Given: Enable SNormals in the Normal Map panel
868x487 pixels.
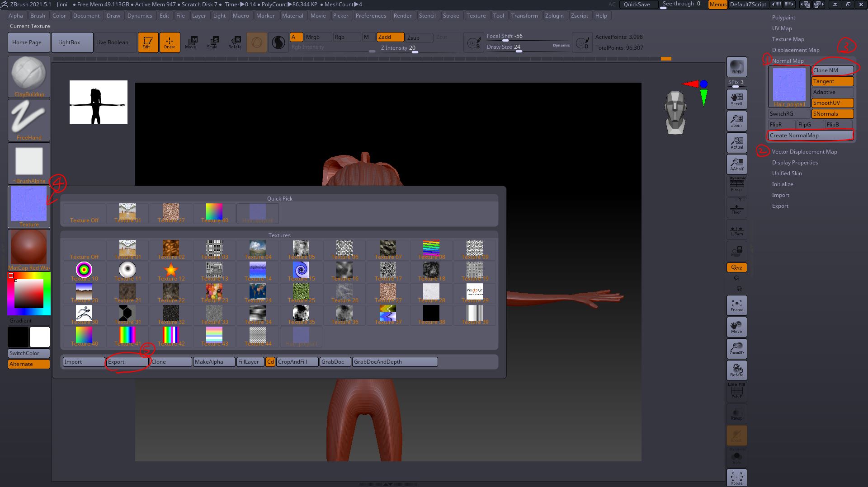Looking at the screenshot, I should point(832,113).
